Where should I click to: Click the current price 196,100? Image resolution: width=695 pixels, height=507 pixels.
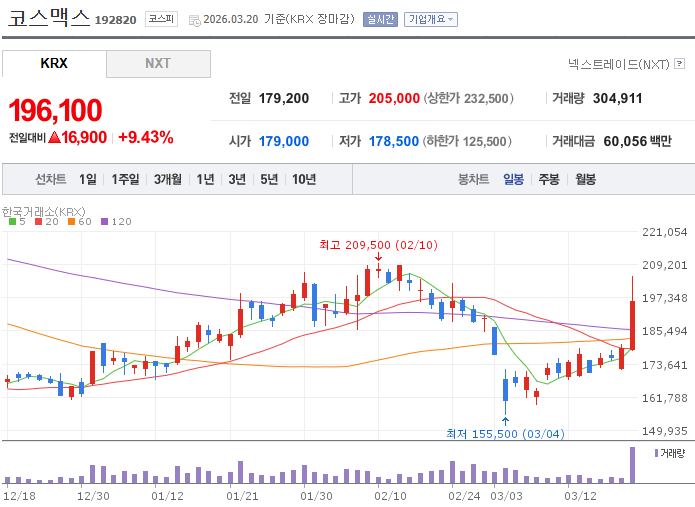tap(55, 110)
